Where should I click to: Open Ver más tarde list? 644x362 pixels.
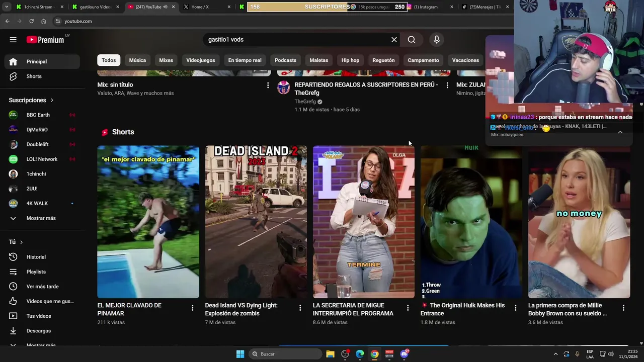tap(42, 287)
